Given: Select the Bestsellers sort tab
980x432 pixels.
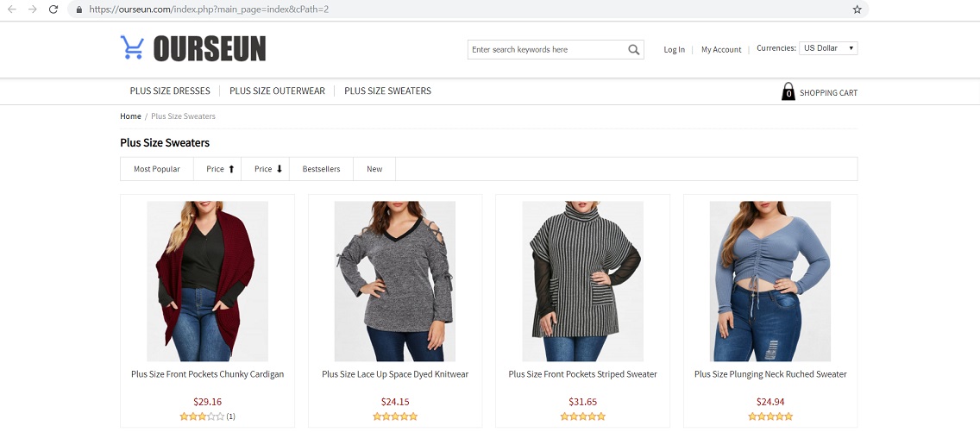Looking at the screenshot, I should (321, 169).
